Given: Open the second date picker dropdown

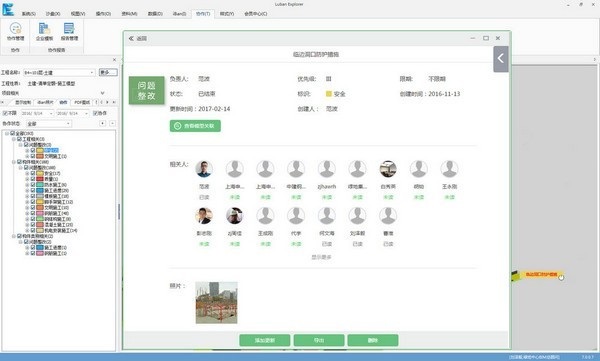Looking at the screenshot, I should coord(86,114).
